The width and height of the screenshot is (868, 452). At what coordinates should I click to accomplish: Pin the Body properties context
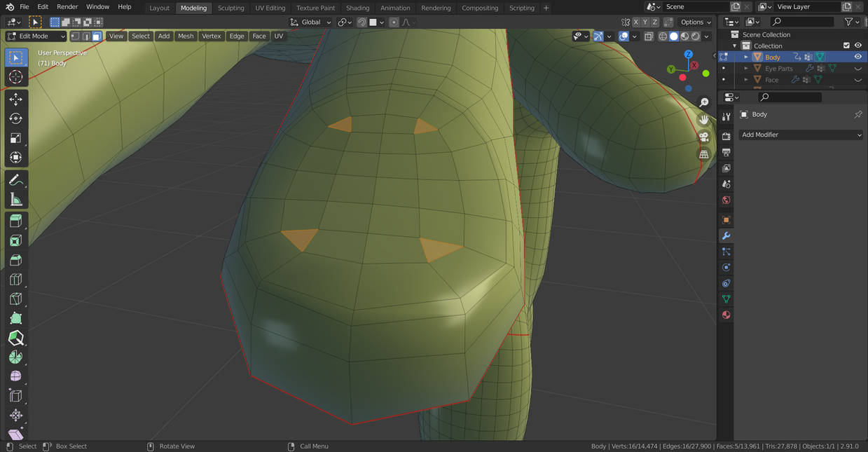pyautogui.click(x=858, y=114)
